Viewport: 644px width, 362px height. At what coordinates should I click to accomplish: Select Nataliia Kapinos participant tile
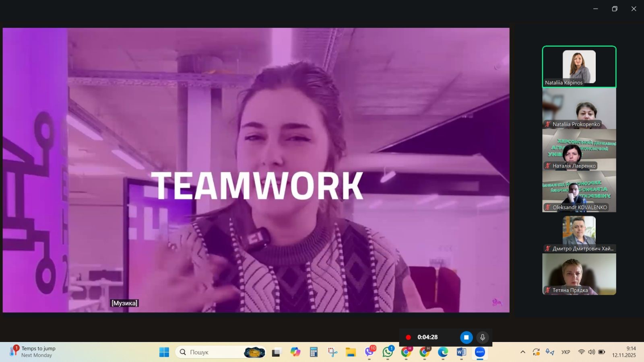point(579,66)
